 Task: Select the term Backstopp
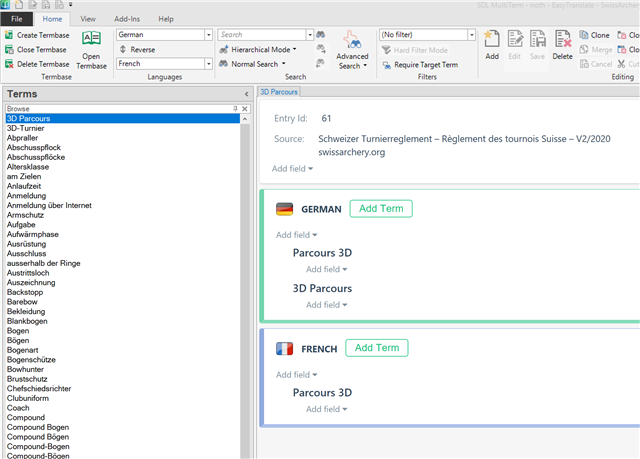pos(24,292)
